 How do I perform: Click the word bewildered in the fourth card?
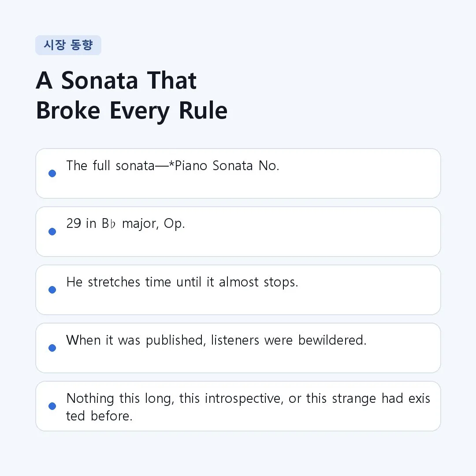(332, 340)
